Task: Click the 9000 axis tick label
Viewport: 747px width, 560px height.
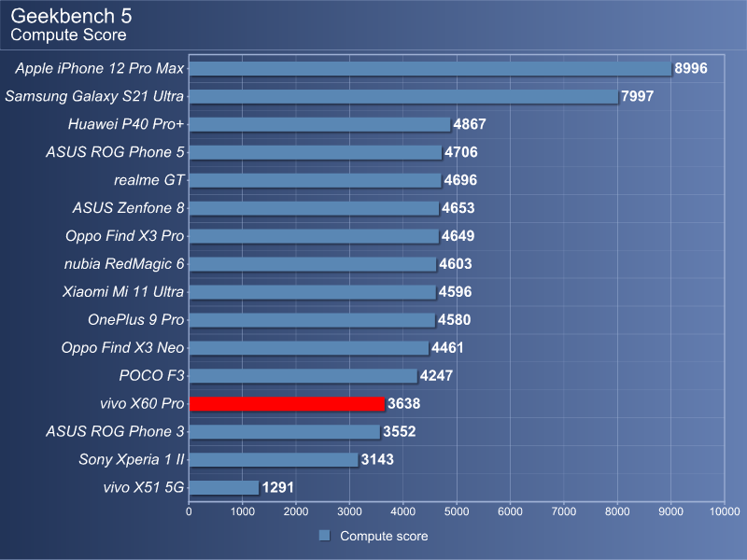Action: click(671, 511)
